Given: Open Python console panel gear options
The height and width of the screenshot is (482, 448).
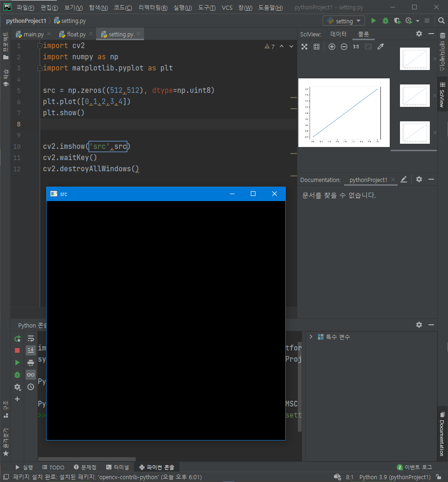Looking at the screenshot, I should pyautogui.click(x=419, y=325).
